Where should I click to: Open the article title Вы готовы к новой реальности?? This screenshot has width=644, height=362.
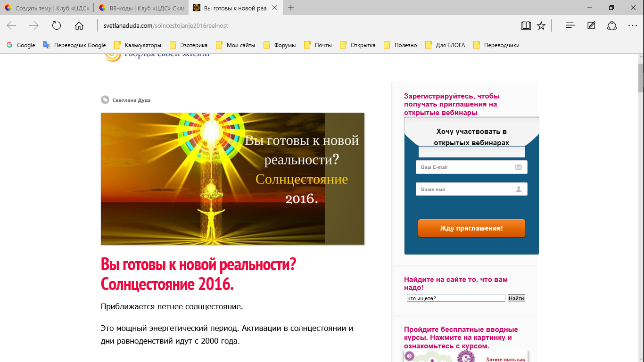[x=198, y=274]
